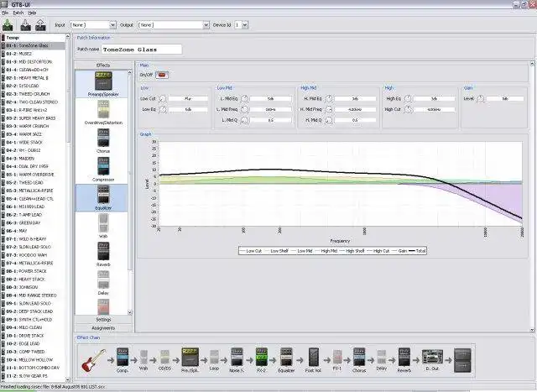Click the OD/DS pedal in Effect Chain
Image resolution: width=537 pixels, height=392 pixels.
(164, 358)
